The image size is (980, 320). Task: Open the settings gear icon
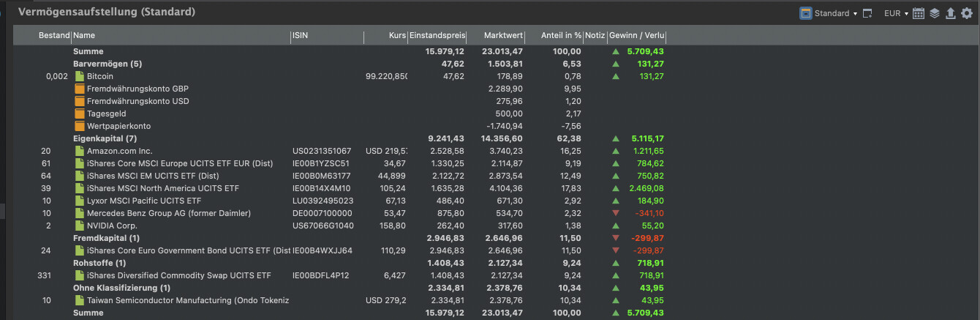(966, 13)
